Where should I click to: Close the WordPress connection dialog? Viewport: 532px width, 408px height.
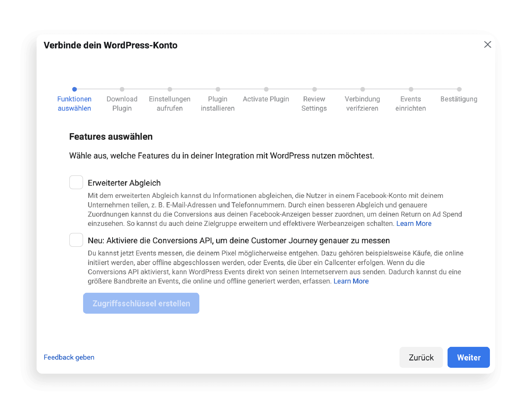point(487,45)
